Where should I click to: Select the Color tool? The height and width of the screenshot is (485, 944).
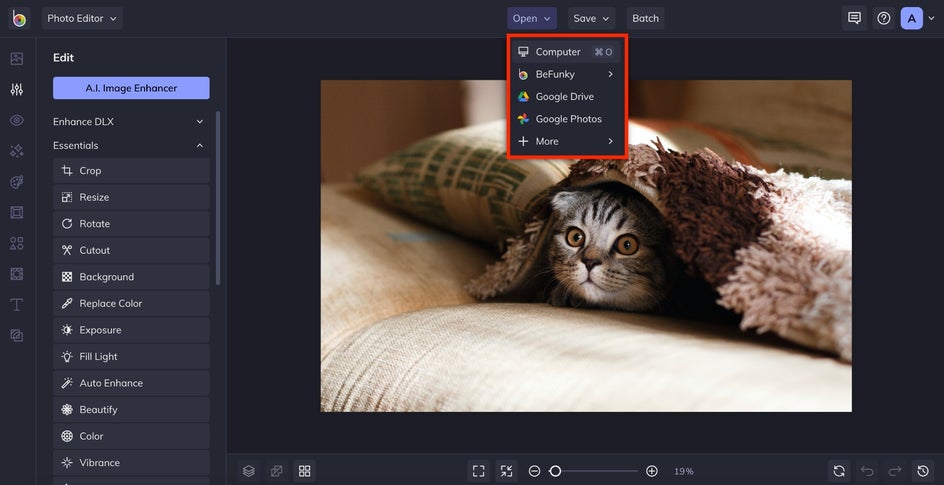coord(131,436)
